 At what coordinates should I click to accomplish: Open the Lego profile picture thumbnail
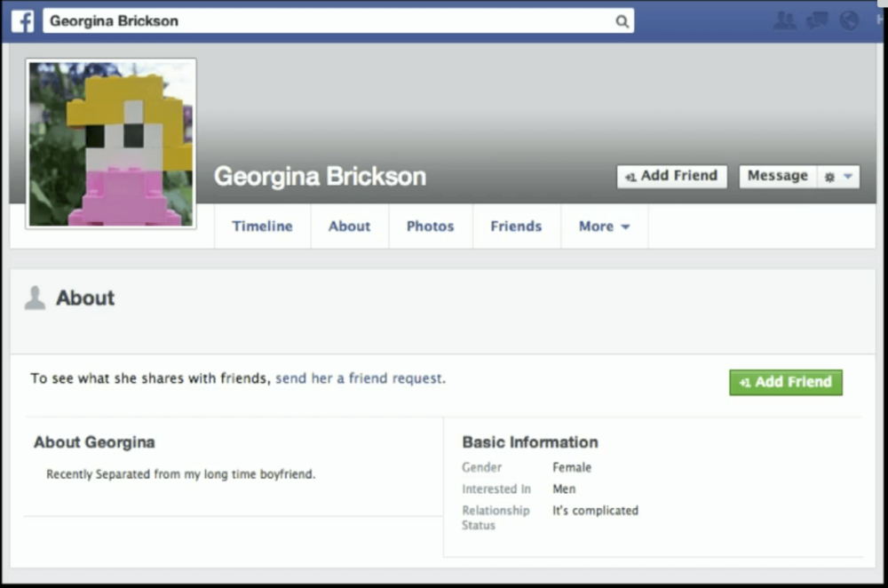111,144
